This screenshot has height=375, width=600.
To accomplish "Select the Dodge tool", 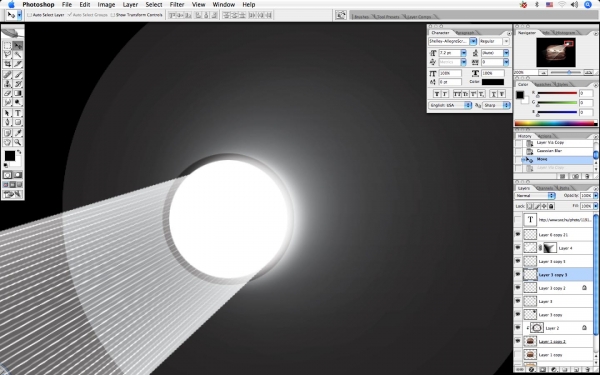I will [x=18, y=103].
